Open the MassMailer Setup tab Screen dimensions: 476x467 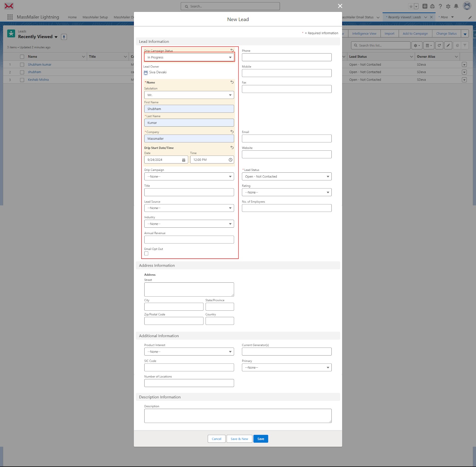click(x=95, y=17)
